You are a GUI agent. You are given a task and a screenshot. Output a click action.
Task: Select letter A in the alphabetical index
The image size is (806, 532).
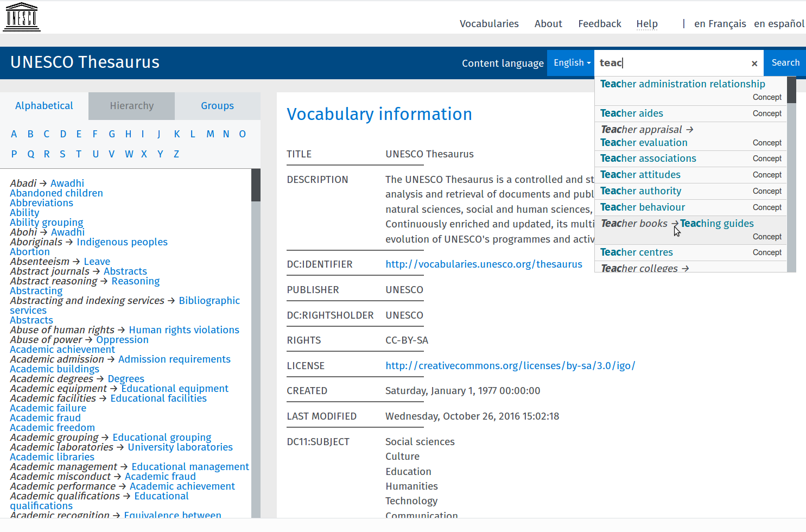[14, 134]
